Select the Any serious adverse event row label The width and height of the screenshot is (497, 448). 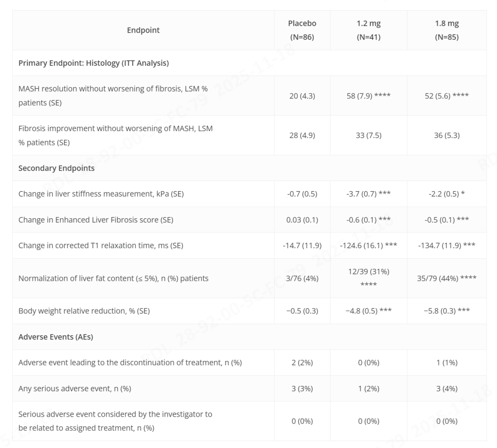(x=75, y=389)
